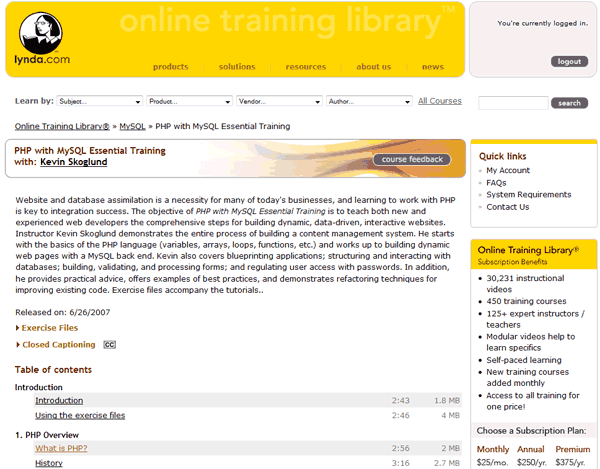Click the 'Quick links' heading
This screenshot has width=600, height=469.
[502, 156]
